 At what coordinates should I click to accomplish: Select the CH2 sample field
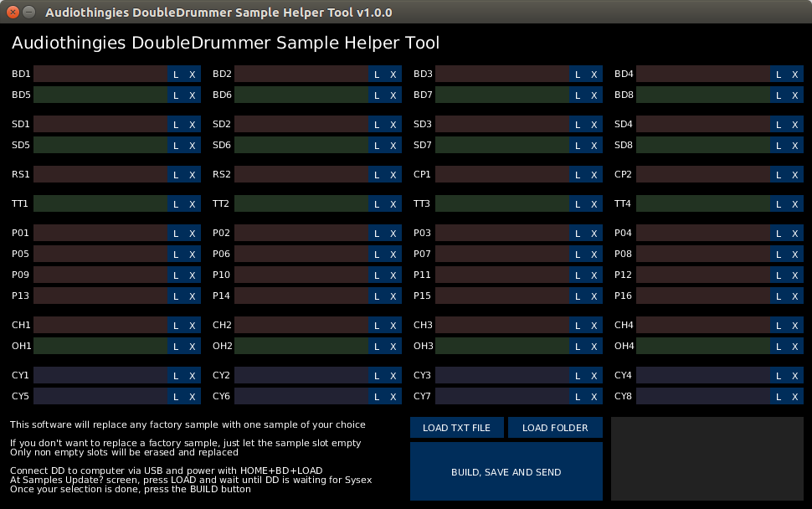coord(301,325)
